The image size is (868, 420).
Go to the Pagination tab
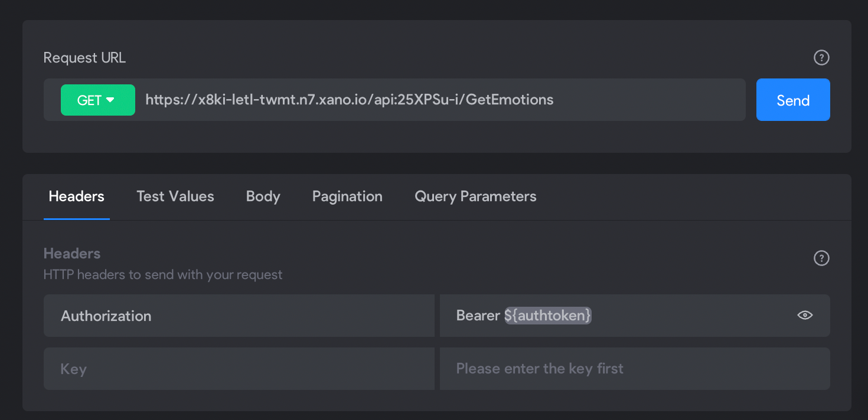pos(347,196)
